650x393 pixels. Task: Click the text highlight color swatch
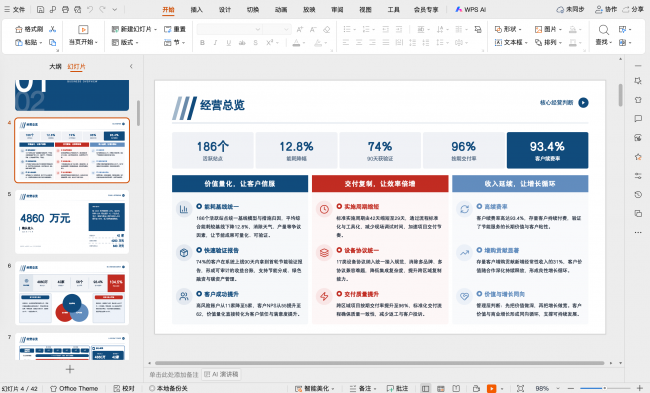click(x=318, y=43)
